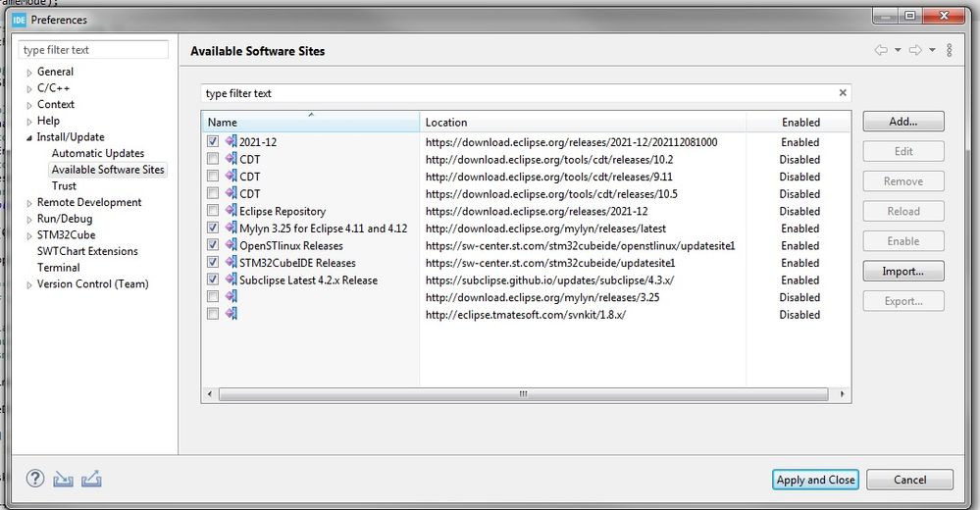This screenshot has width=980, height=510.
Task: Click the site icon of svnkit row
Action: pyautogui.click(x=232, y=313)
